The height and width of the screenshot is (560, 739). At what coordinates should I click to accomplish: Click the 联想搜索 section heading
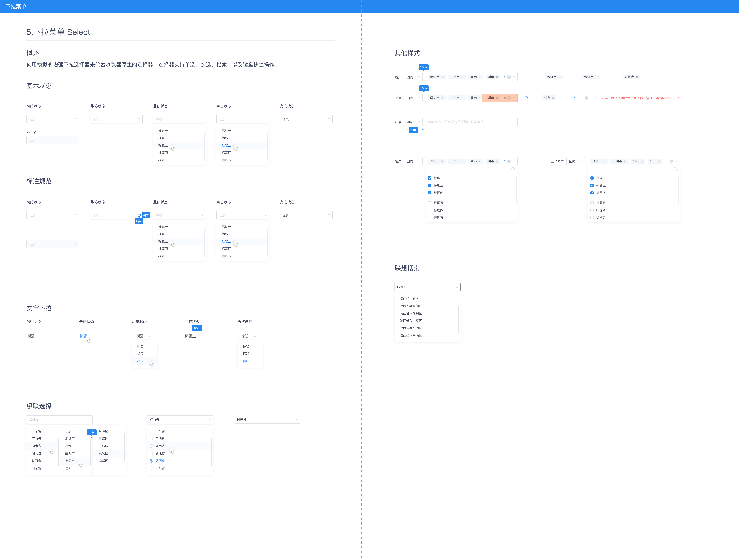(407, 268)
